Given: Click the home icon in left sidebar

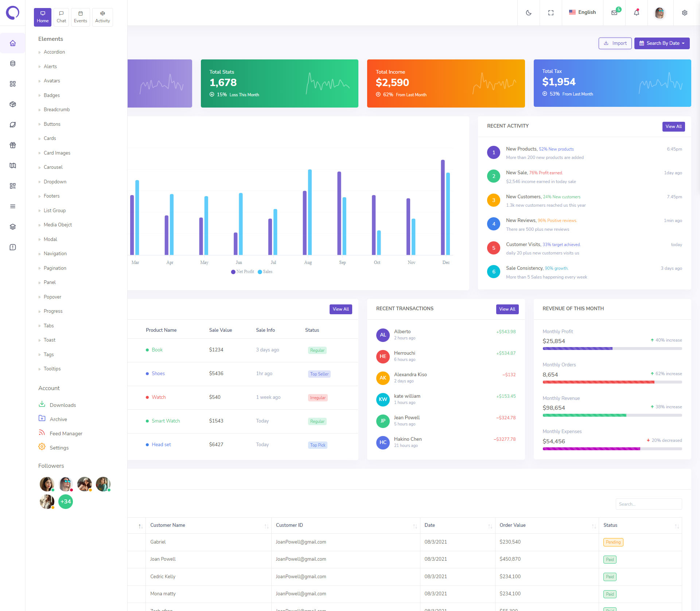Looking at the screenshot, I should pos(13,43).
